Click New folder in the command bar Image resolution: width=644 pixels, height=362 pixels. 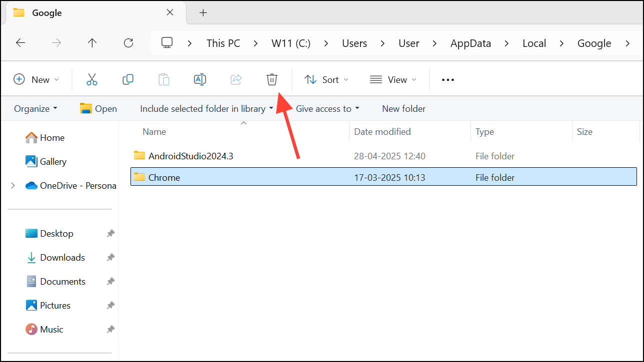tap(403, 108)
